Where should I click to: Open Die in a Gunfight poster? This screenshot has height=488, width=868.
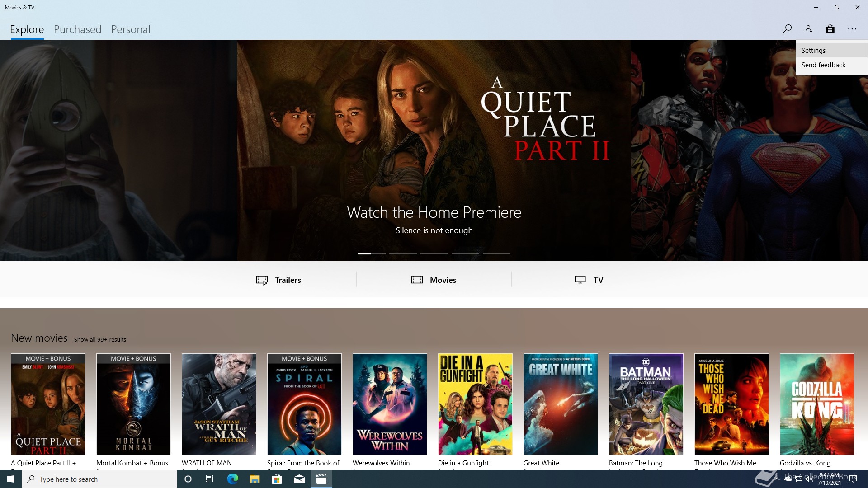(475, 404)
